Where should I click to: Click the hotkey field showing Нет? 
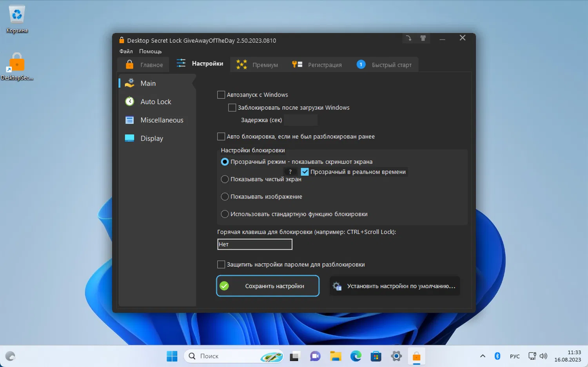pos(255,244)
